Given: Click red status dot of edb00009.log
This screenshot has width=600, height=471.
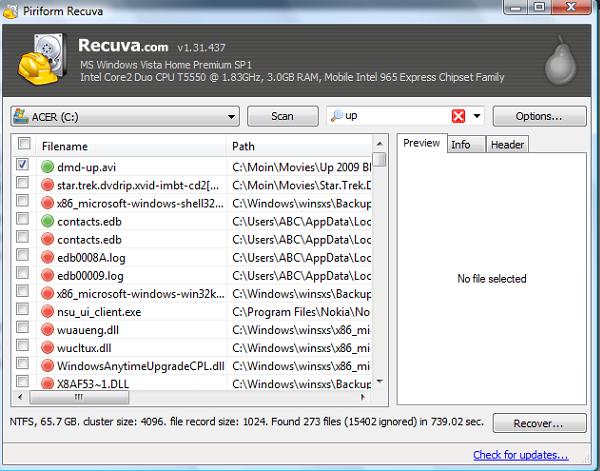Looking at the screenshot, I should coord(47,275).
